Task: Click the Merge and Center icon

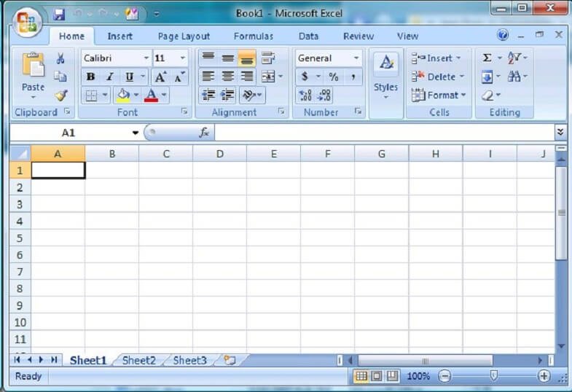Action: tap(268, 77)
